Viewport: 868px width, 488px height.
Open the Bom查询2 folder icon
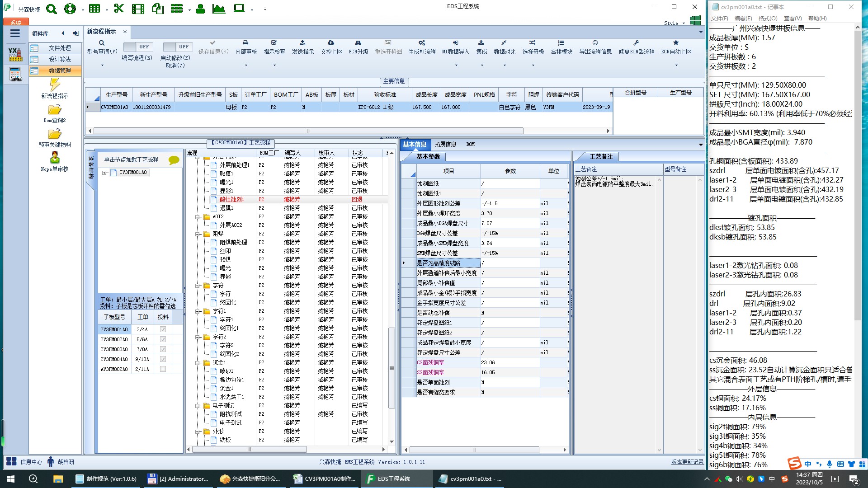[x=55, y=110]
